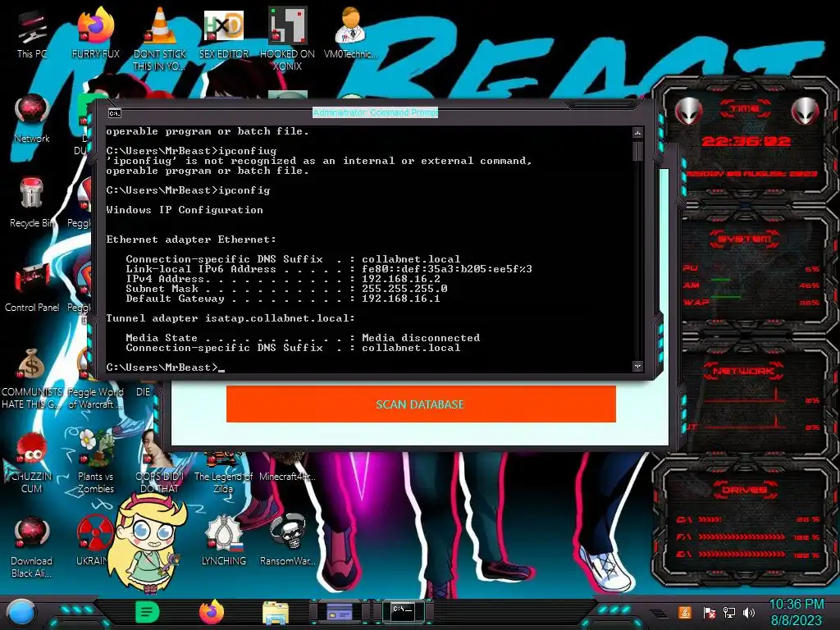Click the taskbar clock showing 10:36 PM
This screenshot has height=630, width=840.
[796, 605]
